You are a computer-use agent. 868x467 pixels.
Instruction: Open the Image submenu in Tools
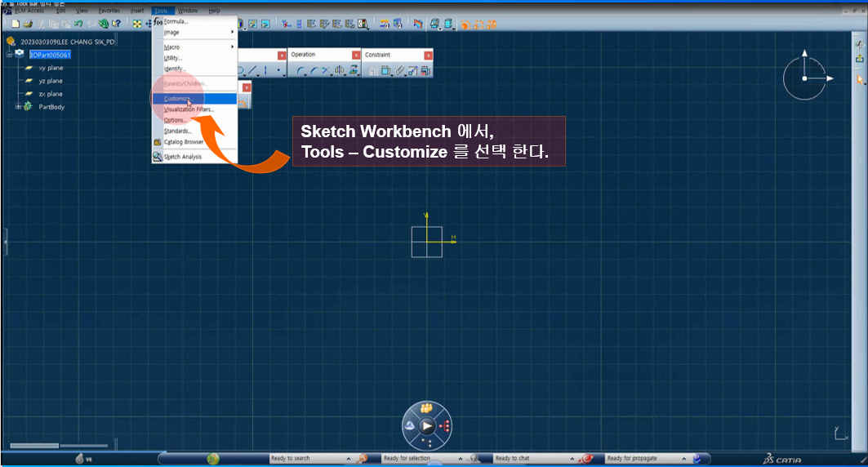coord(194,33)
